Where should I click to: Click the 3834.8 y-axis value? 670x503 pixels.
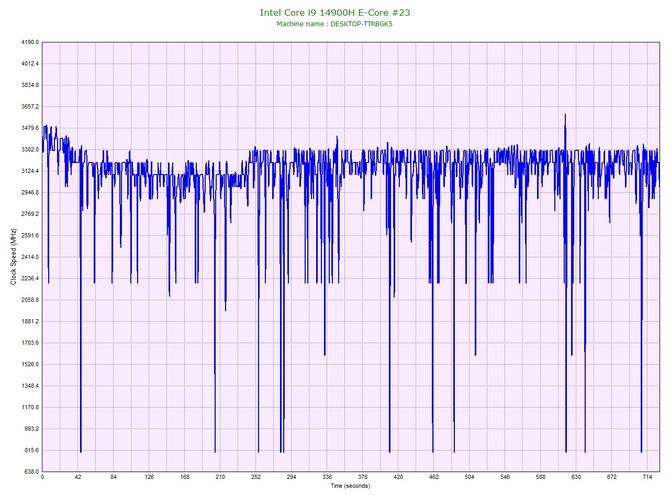coord(30,85)
